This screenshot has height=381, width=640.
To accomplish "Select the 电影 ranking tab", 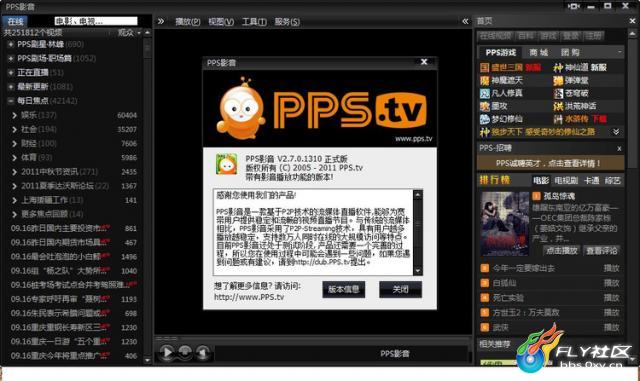I will click(541, 180).
